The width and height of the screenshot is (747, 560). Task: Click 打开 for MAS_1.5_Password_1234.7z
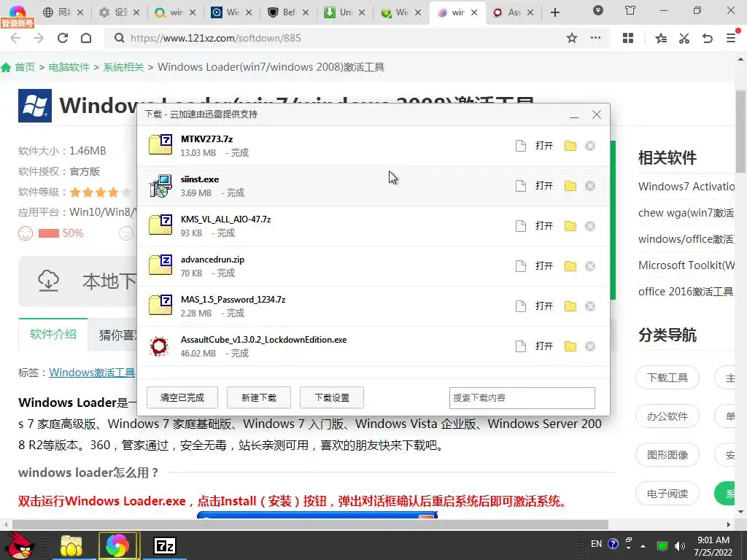543,306
